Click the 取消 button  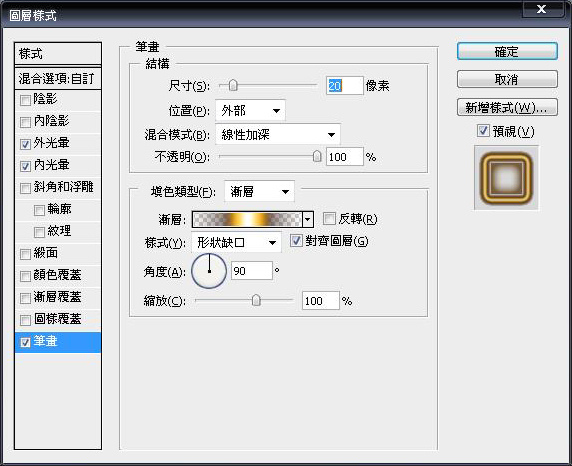[x=507, y=79]
